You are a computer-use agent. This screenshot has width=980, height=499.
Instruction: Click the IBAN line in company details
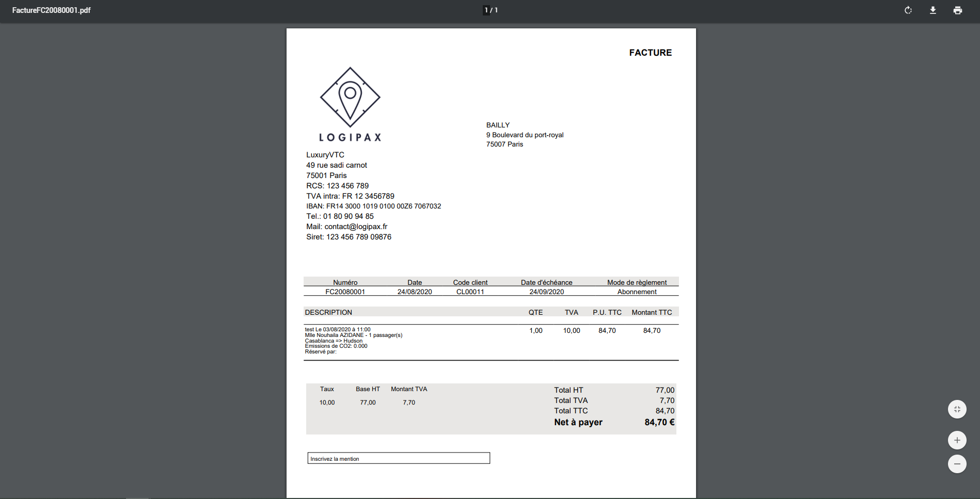coord(373,206)
